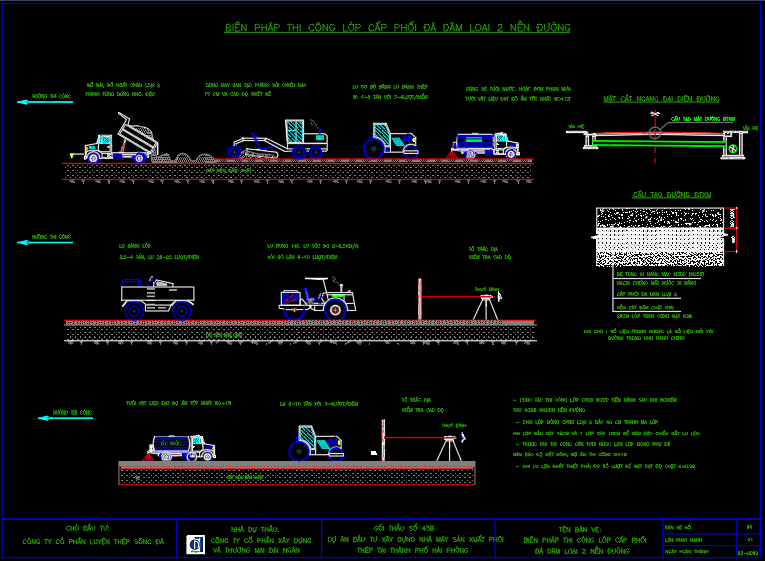Screen dimensions: 765x561
Task: Select the middle row's cyan direction arrow
Action: coord(45,241)
